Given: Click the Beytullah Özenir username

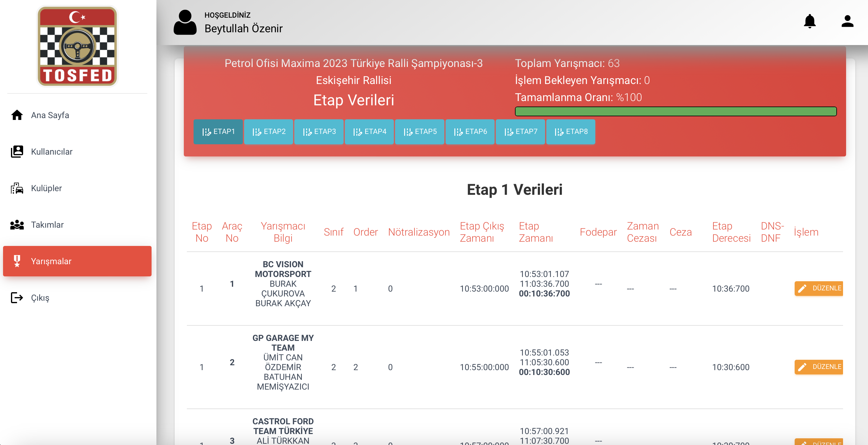Looking at the screenshot, I should coord(243,28).
